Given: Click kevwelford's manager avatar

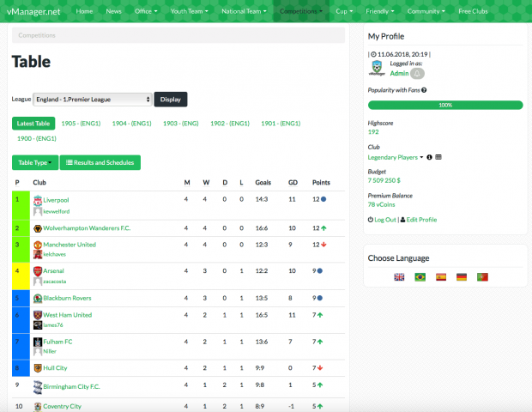Looking at the screenshot, I should tap(38, 212).
